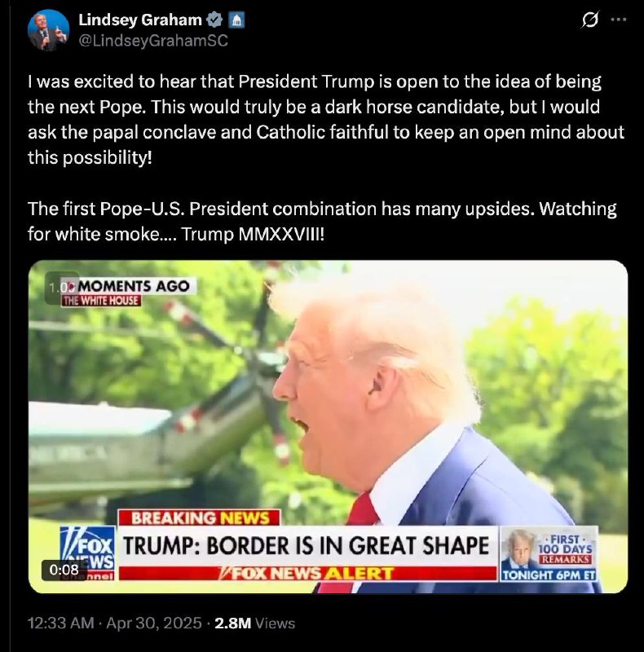Open Lindsey Graham's profile avatar
Screen dimensions: 644x652
(x=48, y=30)
